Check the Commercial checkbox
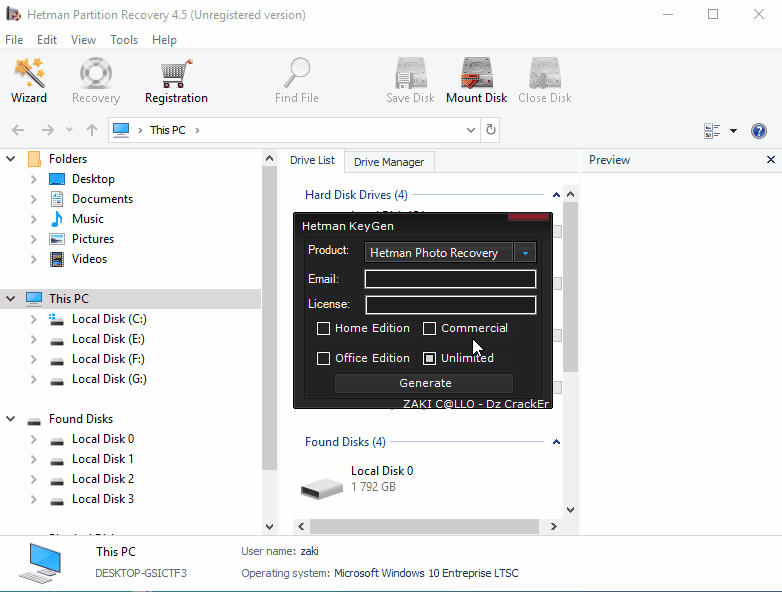The image size is (782, 592). pyautogui.click(x=429, y=328)
